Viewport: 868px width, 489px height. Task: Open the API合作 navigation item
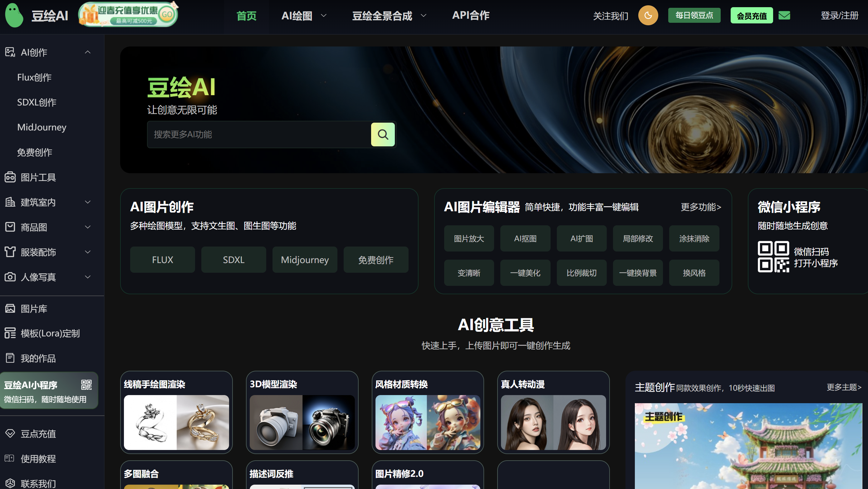pos(471,15)
